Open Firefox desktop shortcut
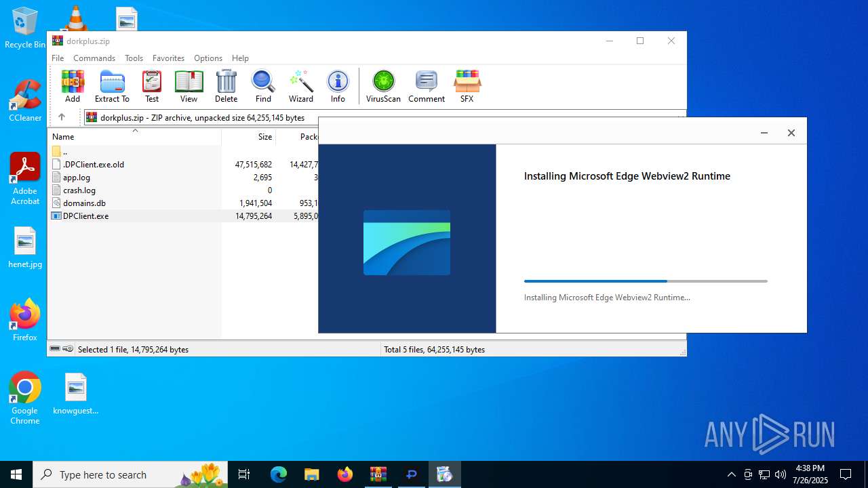868x488 pixels. (x=25, y=320)
